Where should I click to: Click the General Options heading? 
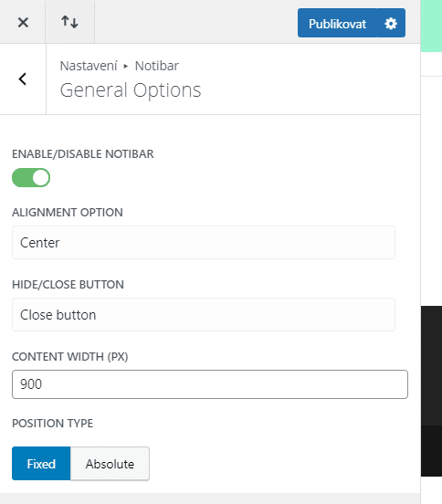tap(131, 90)
